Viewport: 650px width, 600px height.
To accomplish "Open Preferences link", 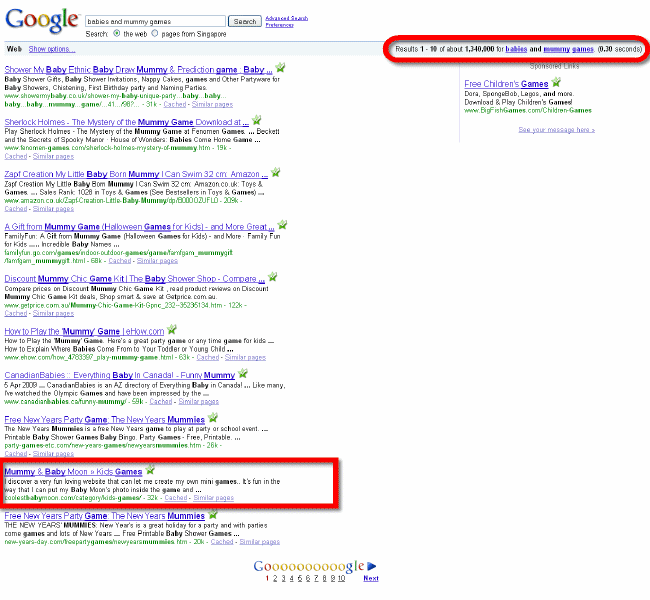I will 279,25.
